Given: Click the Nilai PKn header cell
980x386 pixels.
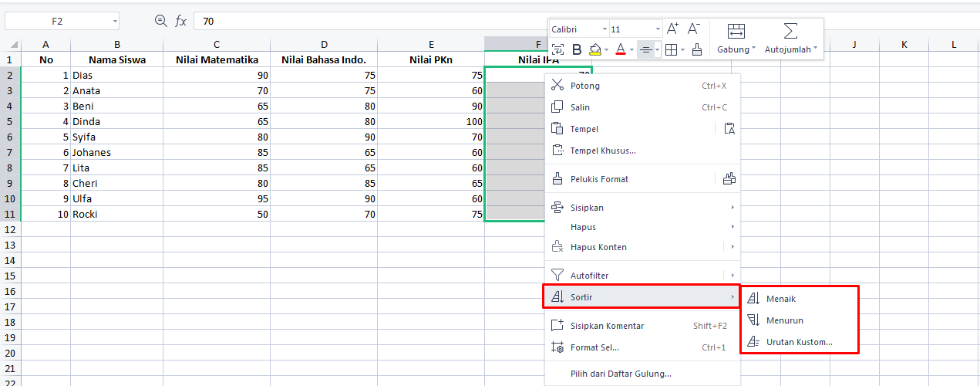Looking at the screenshot, I should 431,59.
